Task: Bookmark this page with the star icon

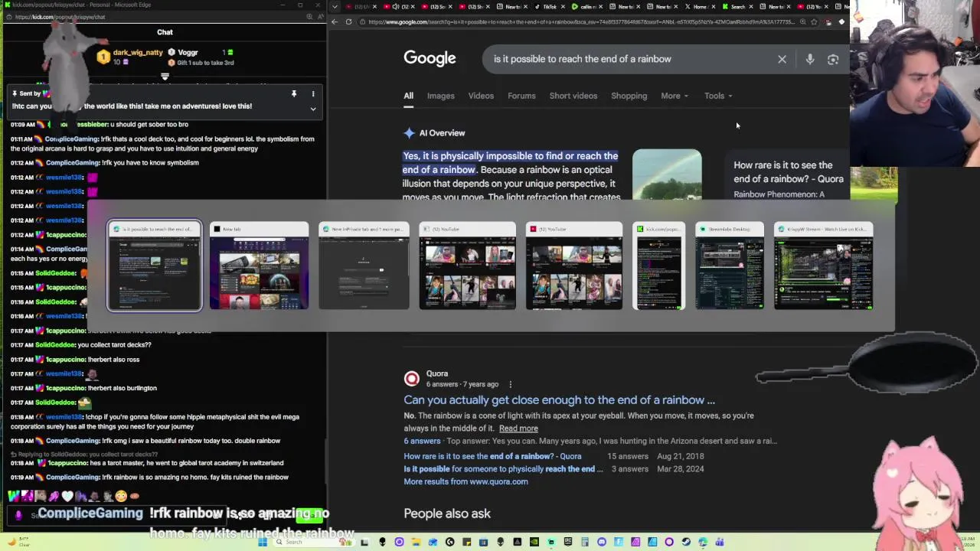Action: point(814,21)
